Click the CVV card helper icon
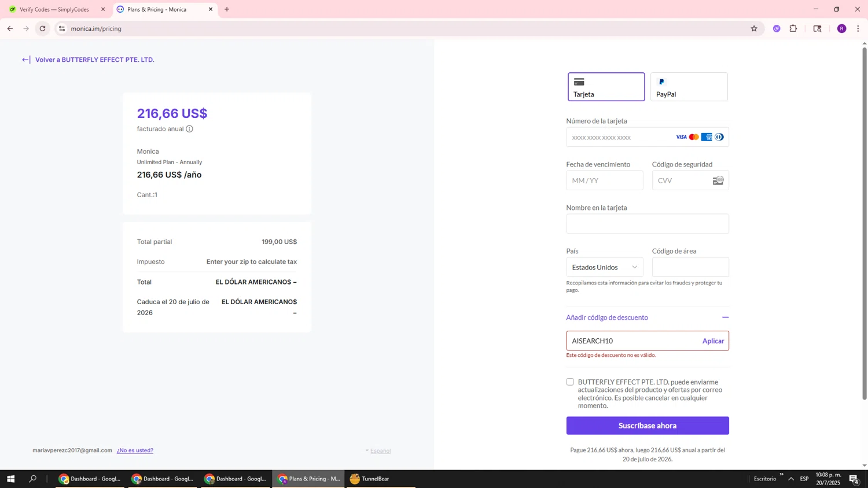The width and height of the screenshot is (868, 488). (718, 180)
